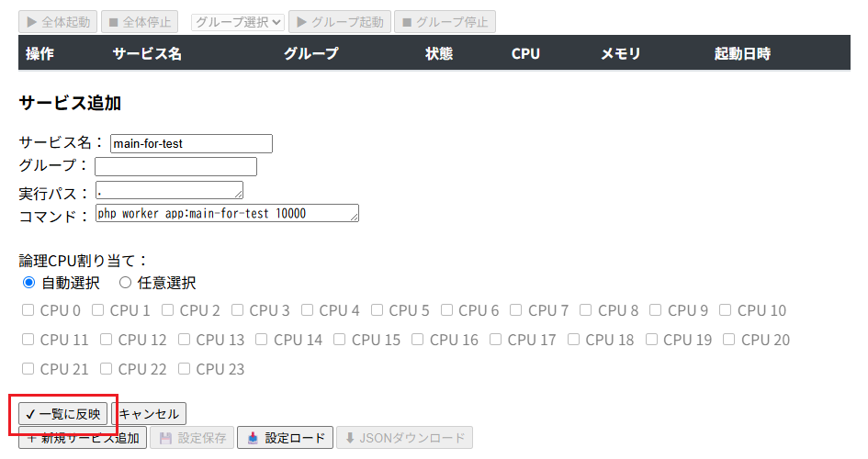Click the 全体起動 start-all button
Viewport: 868px width, 459px height.
pyautogui.click(x=57, y=22)
